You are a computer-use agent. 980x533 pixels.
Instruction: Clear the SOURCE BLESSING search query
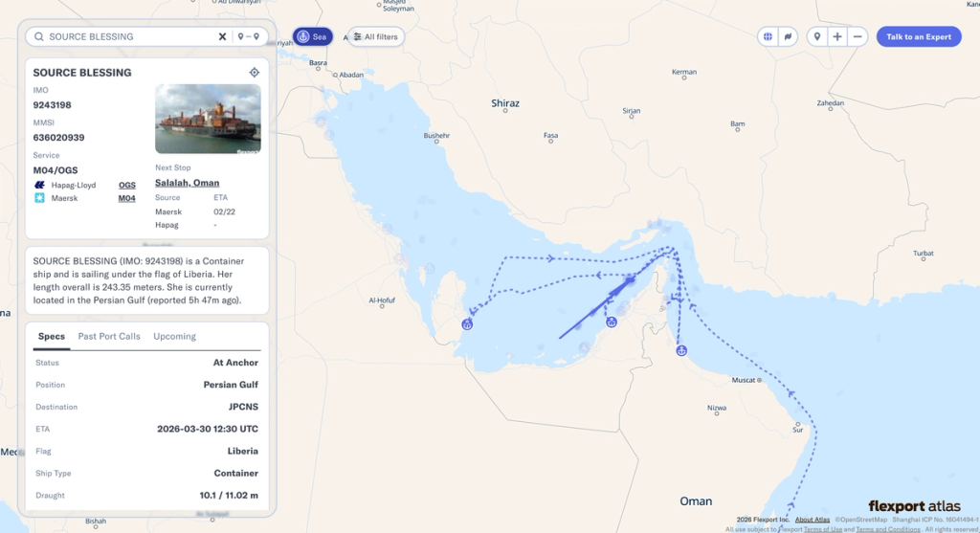click(222, 37)
